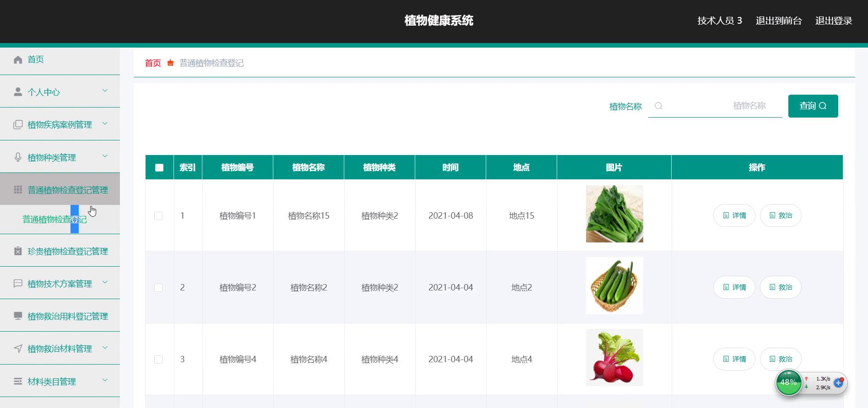Expand the 材料类目管理 menu arrow
The height and width of the screenshot is (408, 868).
point(105,380)
